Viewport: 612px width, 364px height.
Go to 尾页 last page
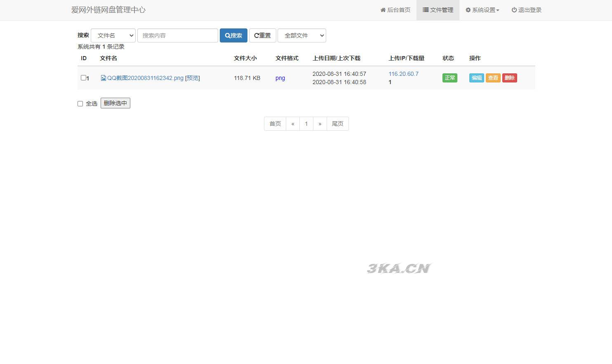point(338,124)
